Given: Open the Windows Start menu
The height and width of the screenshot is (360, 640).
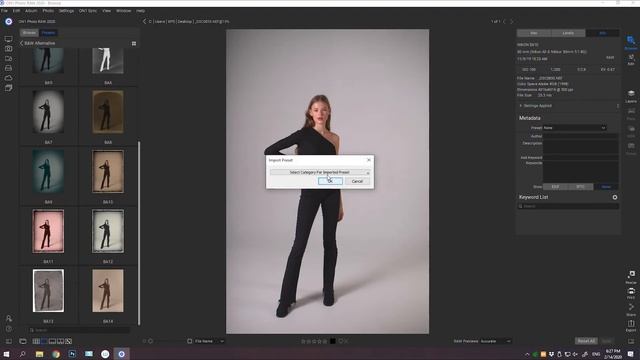Looking at the screenshot, I should pos(7,354).
